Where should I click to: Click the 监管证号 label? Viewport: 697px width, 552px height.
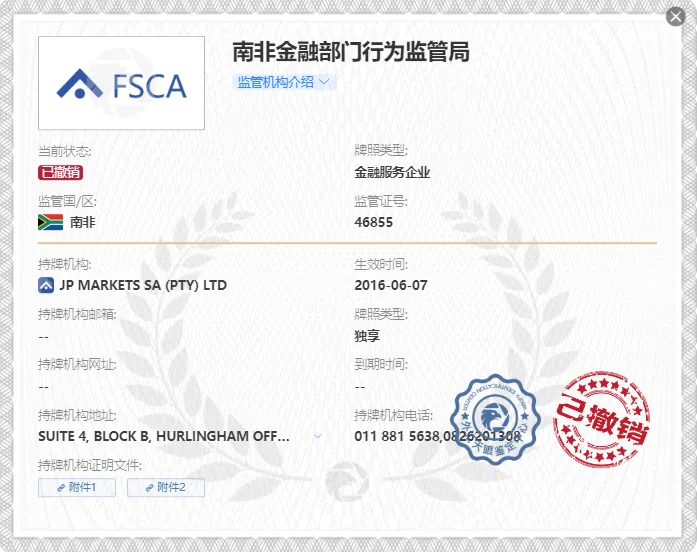tap(381, 201)
